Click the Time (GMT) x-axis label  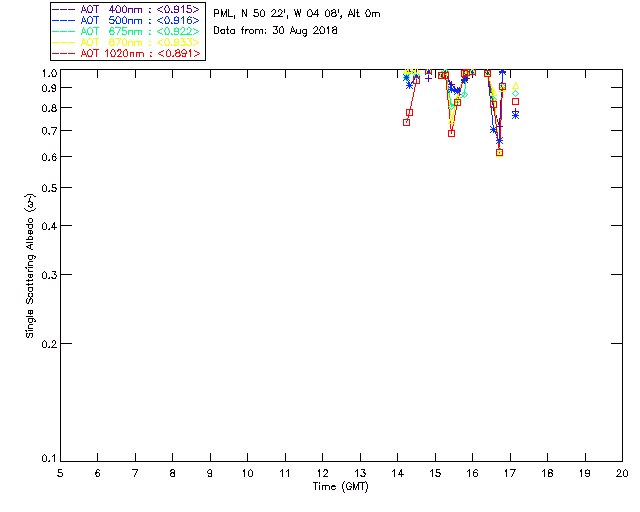pyautogui.click(x=341, y=486)
